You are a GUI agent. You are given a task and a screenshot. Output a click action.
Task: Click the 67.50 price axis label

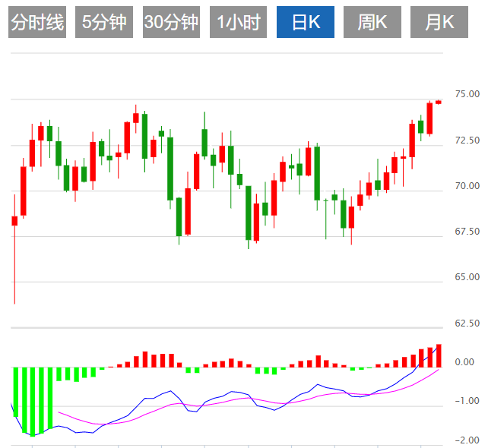click(x=467, y=232)
